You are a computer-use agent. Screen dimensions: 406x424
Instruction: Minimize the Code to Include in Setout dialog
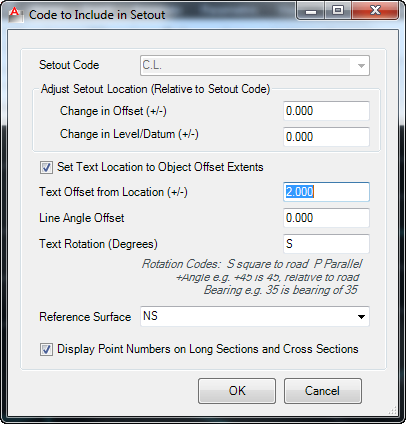[x=311, y=11]
